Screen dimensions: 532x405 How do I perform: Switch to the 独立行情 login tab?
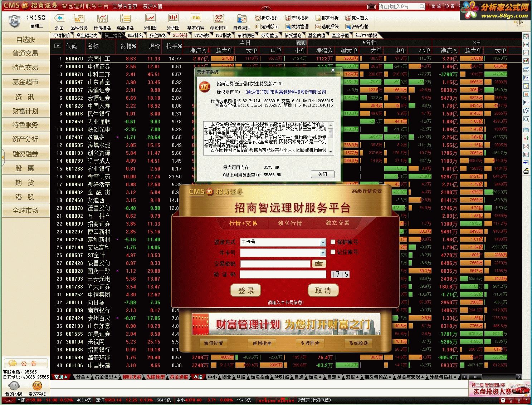coord(290,223)
